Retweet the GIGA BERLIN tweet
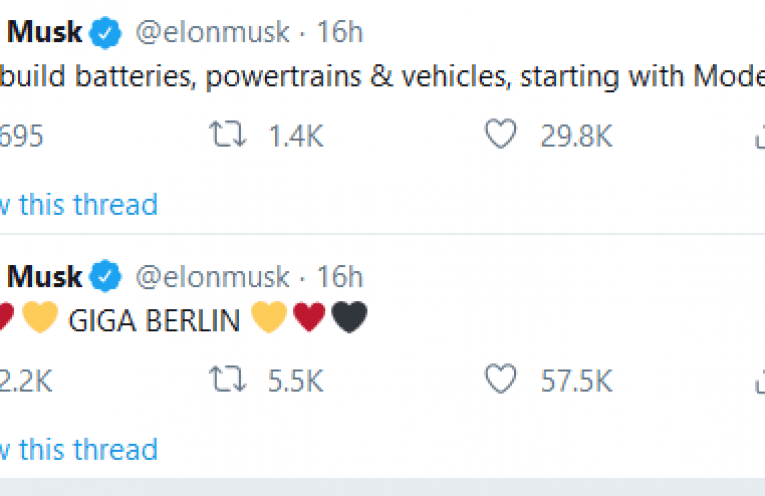The width and height of the screenshot is (765, 496). tap(228, 379)
